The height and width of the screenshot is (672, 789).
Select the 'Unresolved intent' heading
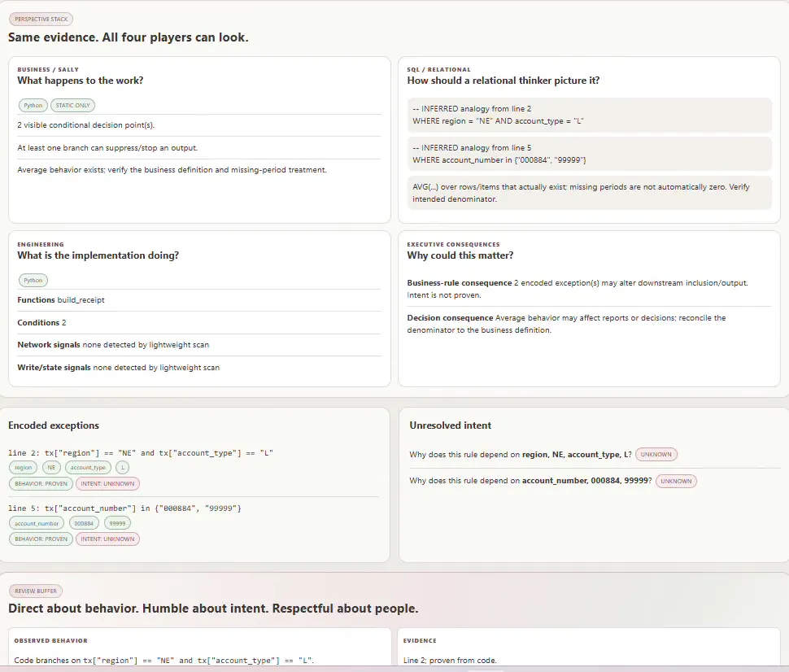click(x=451, y=425)
